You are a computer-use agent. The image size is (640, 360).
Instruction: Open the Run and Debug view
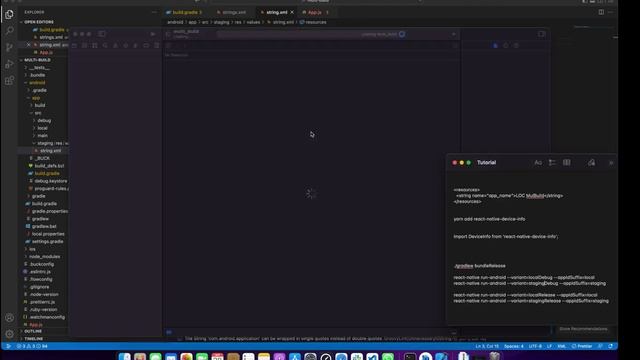(9, 64)
